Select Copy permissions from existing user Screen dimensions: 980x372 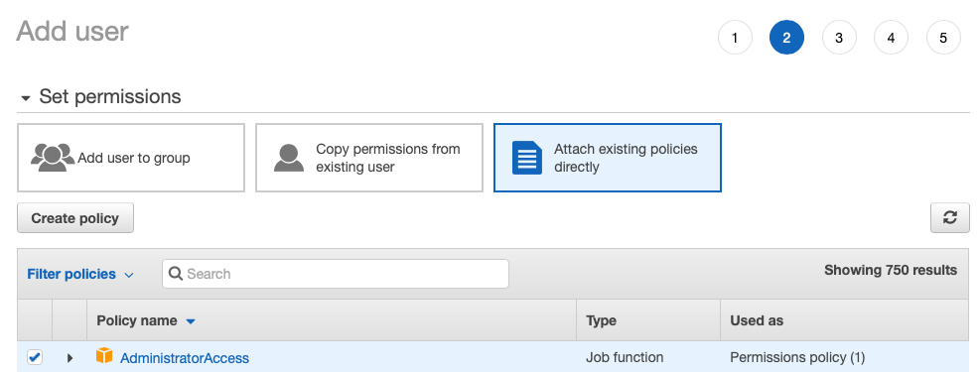[x=368, y=158]
